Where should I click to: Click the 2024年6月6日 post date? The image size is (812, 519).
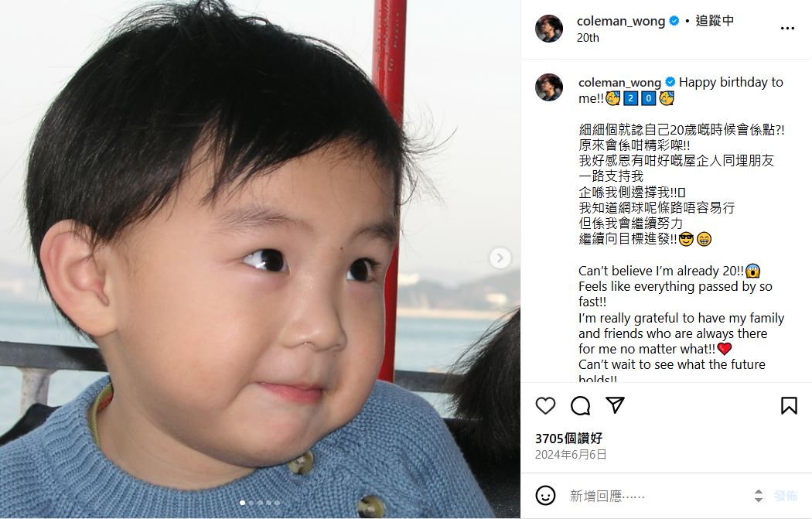pyautogui.click(x=571, y=455)
